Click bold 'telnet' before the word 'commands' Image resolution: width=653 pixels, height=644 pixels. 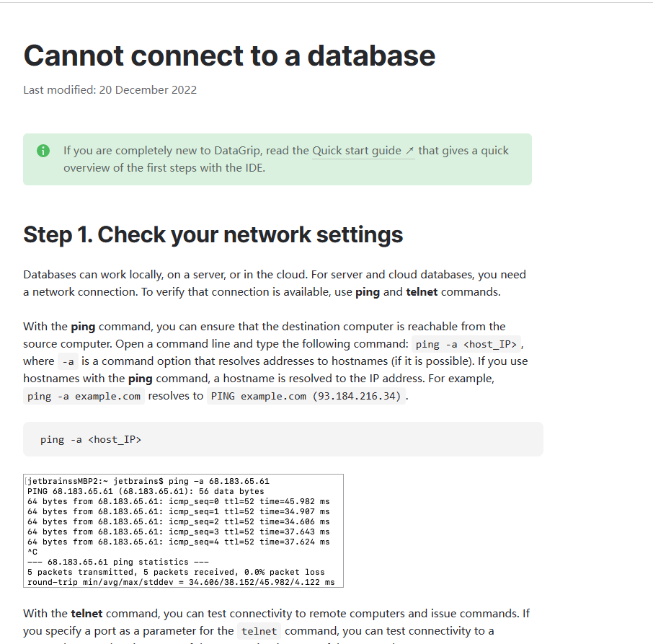422,292
